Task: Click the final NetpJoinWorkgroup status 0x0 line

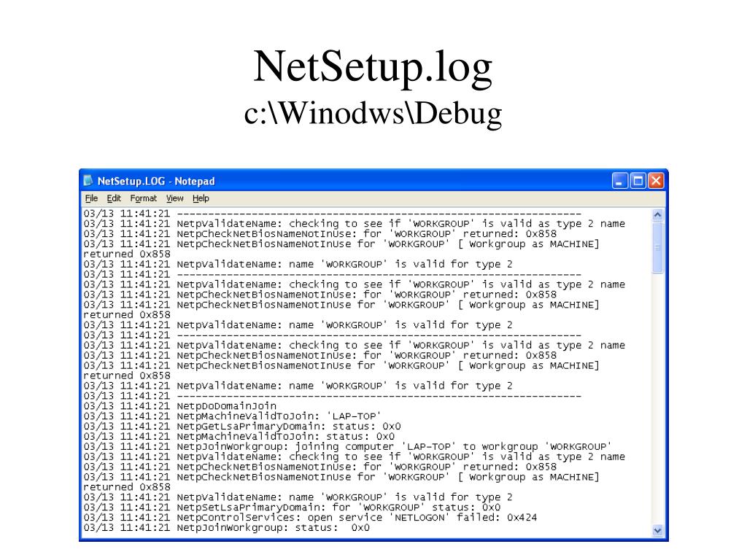Action: click(226, 528)
